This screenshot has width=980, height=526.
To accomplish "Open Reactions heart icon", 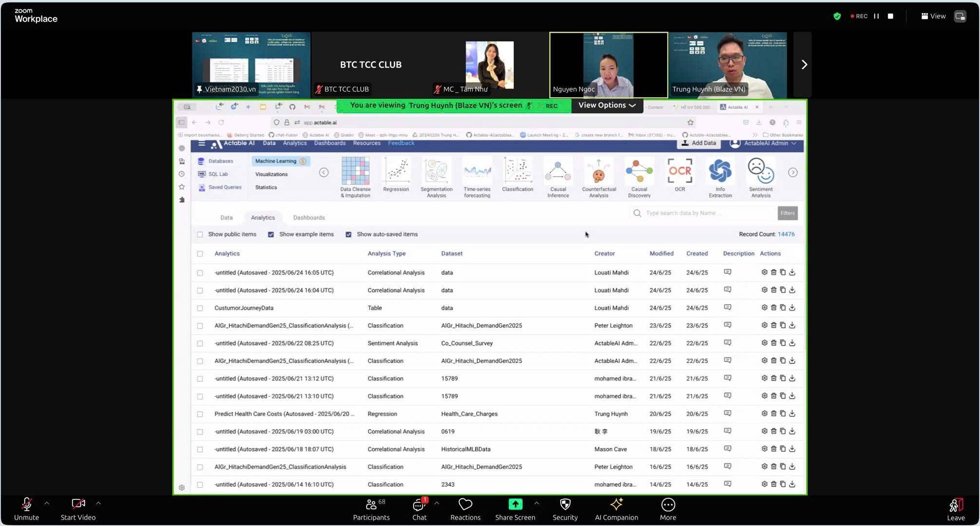I will pyautogui.click(x=465, y=505).
